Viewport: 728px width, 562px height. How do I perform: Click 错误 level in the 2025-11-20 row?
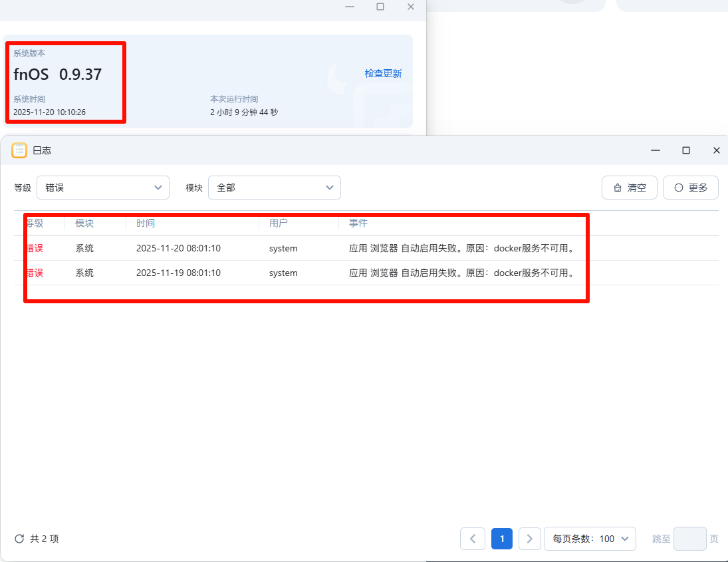click(x=35, y=248)
